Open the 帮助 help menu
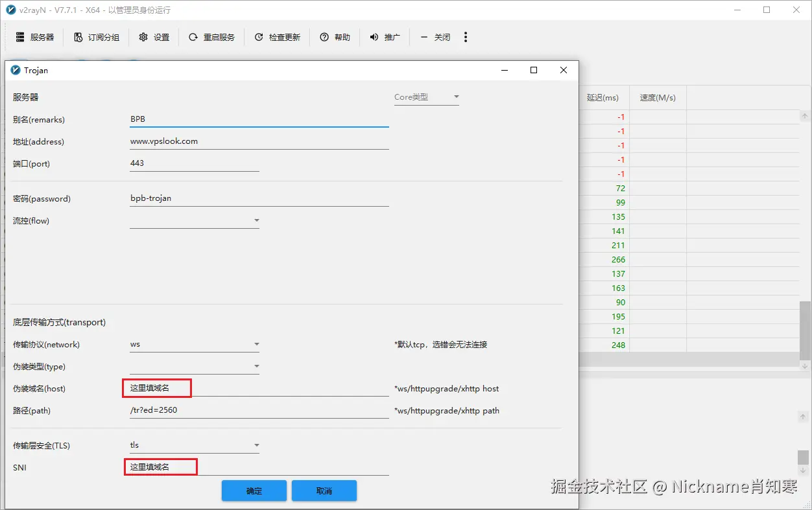This screenshot has height=510, width=812. tap(335, 38)
